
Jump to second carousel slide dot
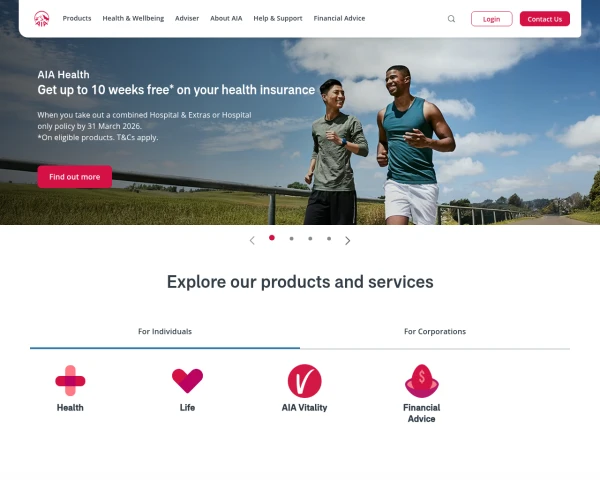click(292, 238)
